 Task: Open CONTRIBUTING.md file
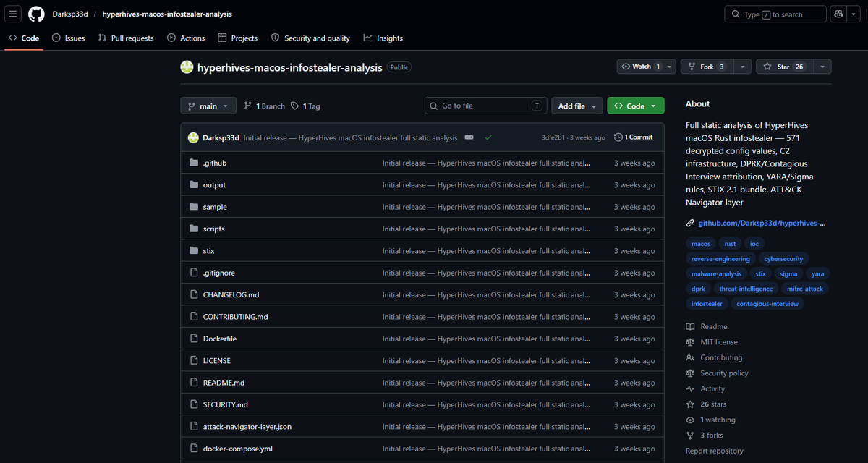pyautogui.click(x=235, y=317)
